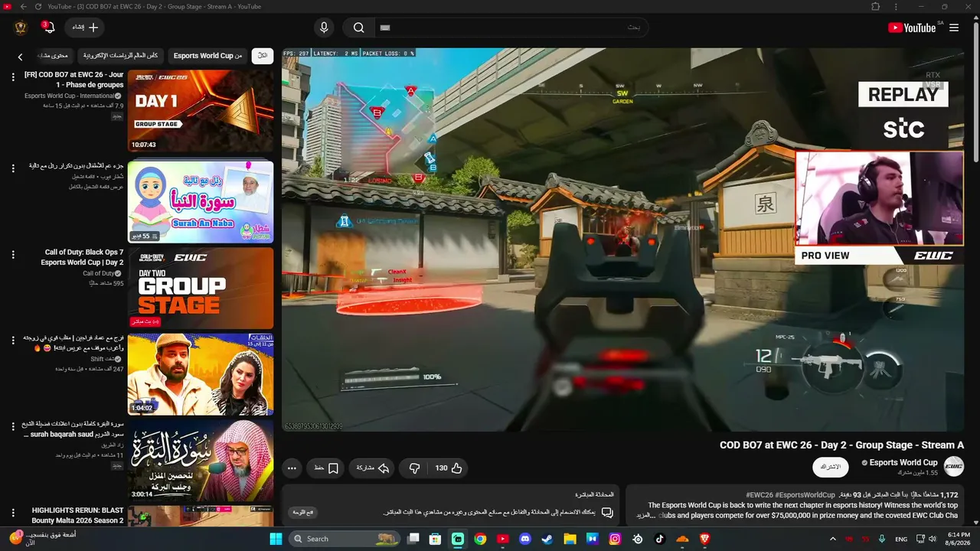This screenshot has width=980, height=551.
Task: Select the 'كأس العالم للرياضات الإلكترونية' chip
Action: (121, 56)
